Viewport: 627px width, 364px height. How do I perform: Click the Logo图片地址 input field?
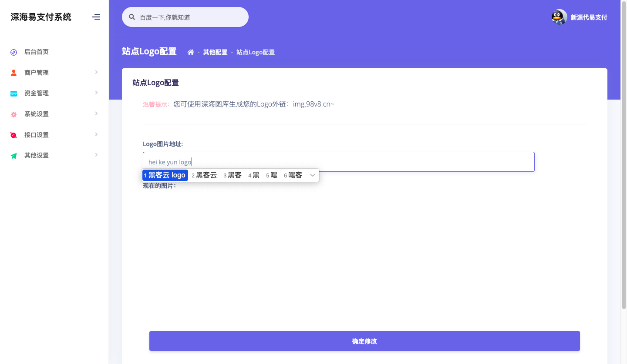point(348,162)
